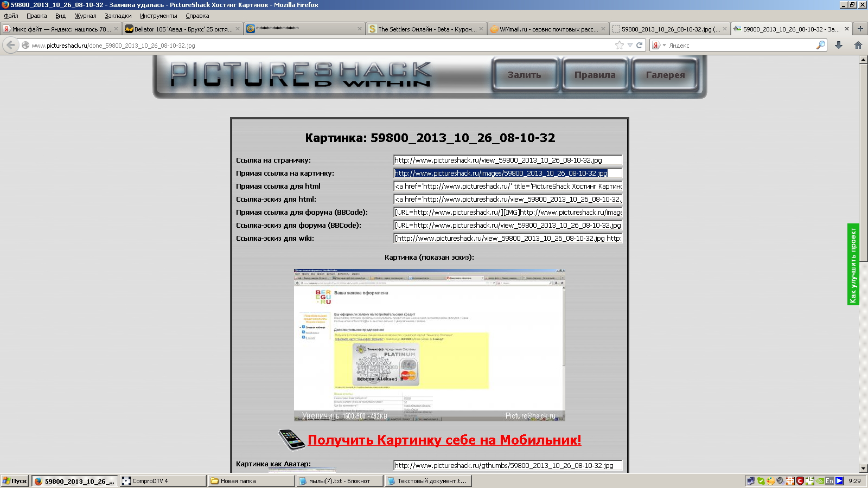The image size is (868, 488).
Task: Click the direct BBCode forum link field
Action: (x=508, y=212)
